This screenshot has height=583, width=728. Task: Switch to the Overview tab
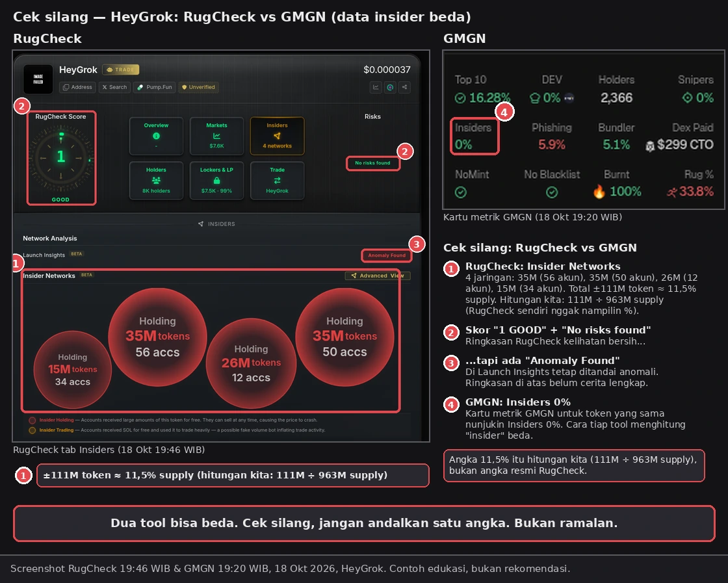pyautogui.click(x=156, y=136)
